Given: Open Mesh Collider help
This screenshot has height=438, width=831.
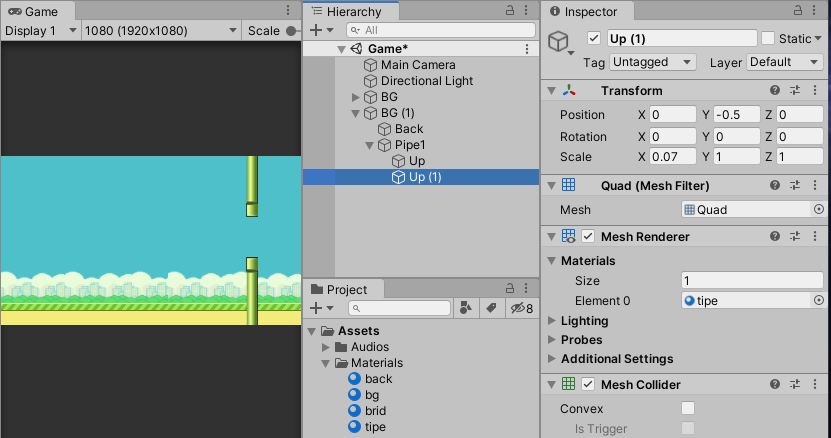Looking at the screenshot, I should (x=775, y=384).
